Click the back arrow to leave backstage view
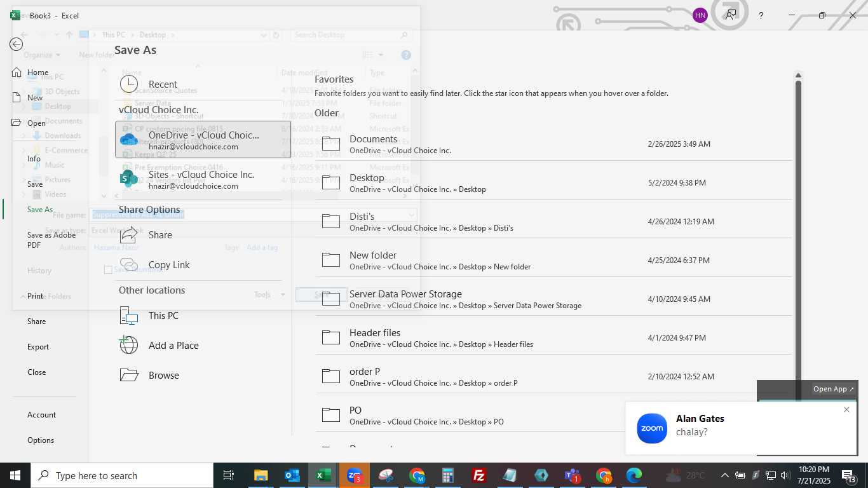This screenshot has width=868, height=488. point(17,44)
